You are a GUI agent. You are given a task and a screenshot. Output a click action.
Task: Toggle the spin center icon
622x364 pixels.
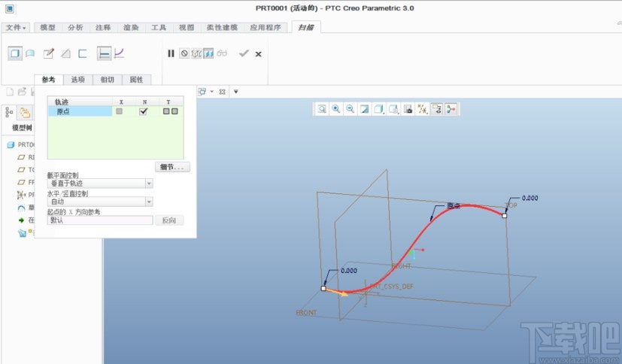[x=451, y=109]
